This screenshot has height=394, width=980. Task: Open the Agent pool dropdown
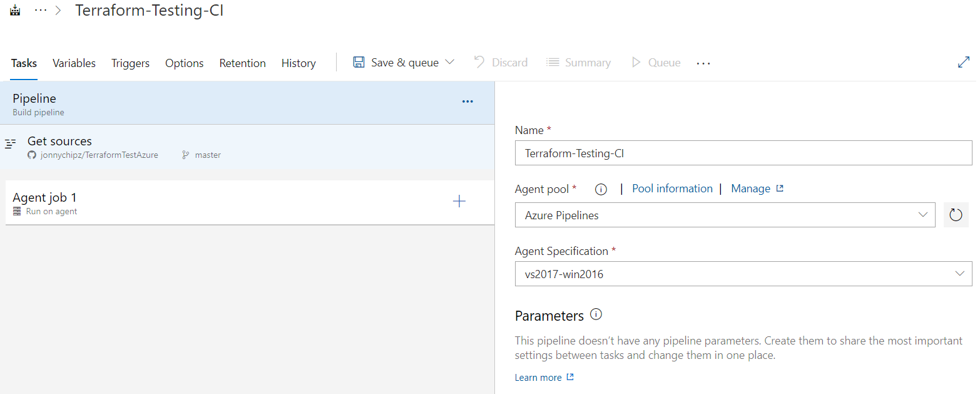pyautogui.click(x=725, y=215)
